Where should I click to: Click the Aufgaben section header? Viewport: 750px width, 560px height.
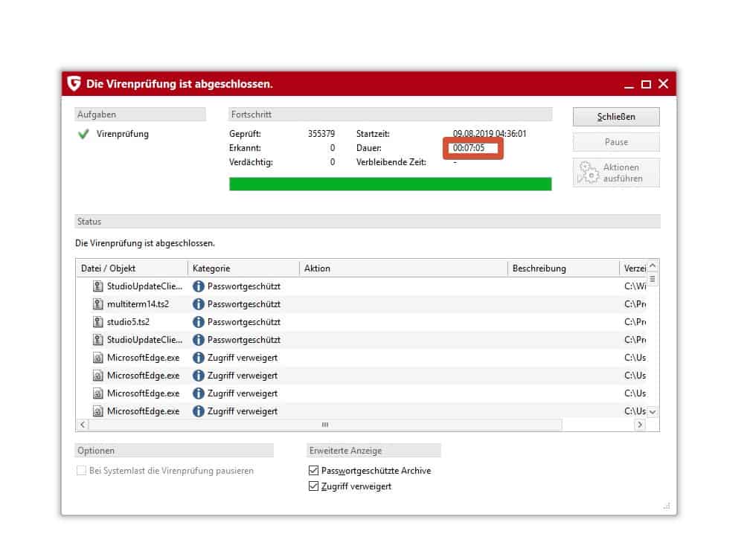click(x=140, y=115)
